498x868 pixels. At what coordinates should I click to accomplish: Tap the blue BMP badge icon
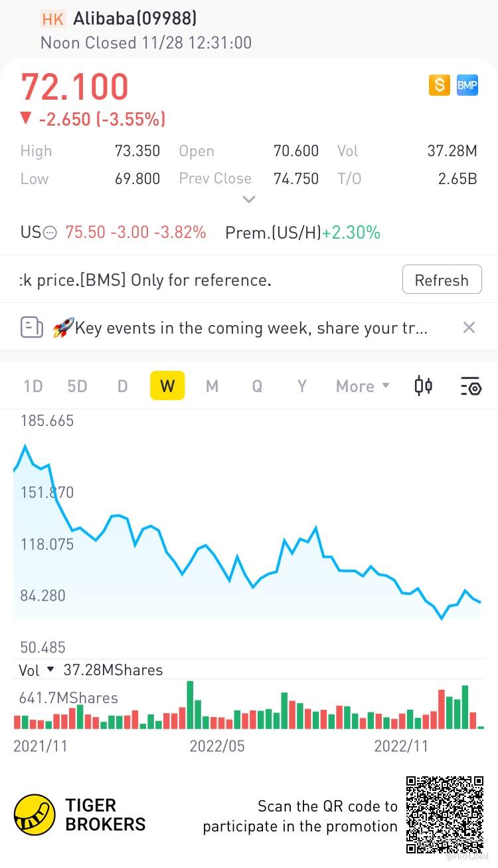coord(467,85)
